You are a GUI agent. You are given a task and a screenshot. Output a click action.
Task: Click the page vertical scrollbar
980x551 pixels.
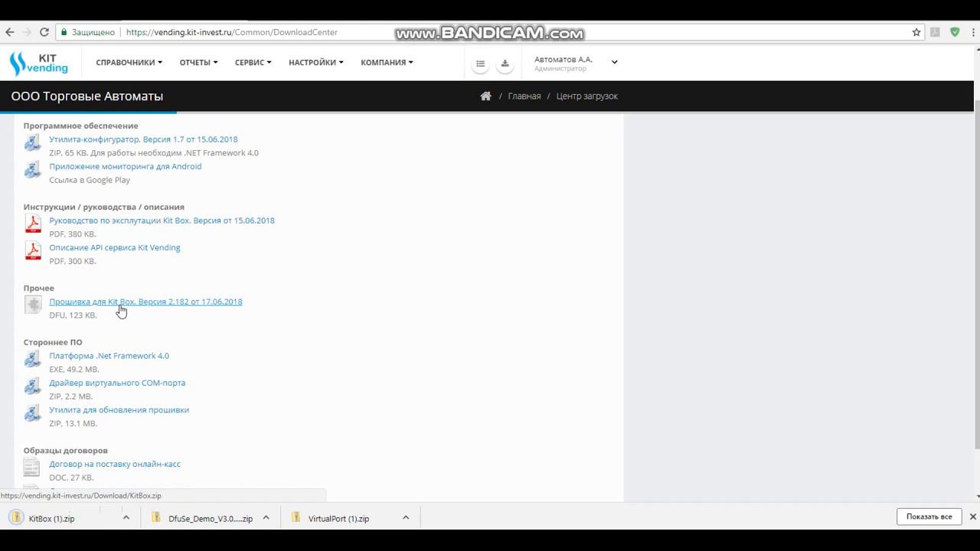point(976,275)
